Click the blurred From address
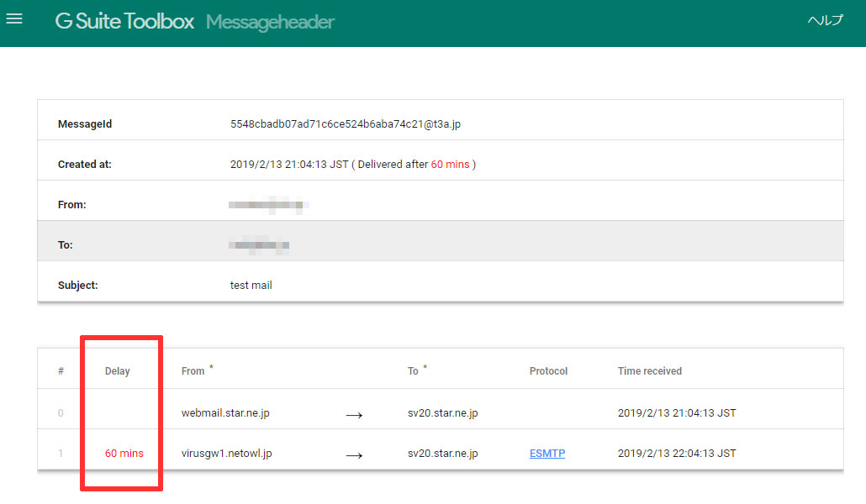The width and height of the screenshot is (866, 504). point(268,205)
